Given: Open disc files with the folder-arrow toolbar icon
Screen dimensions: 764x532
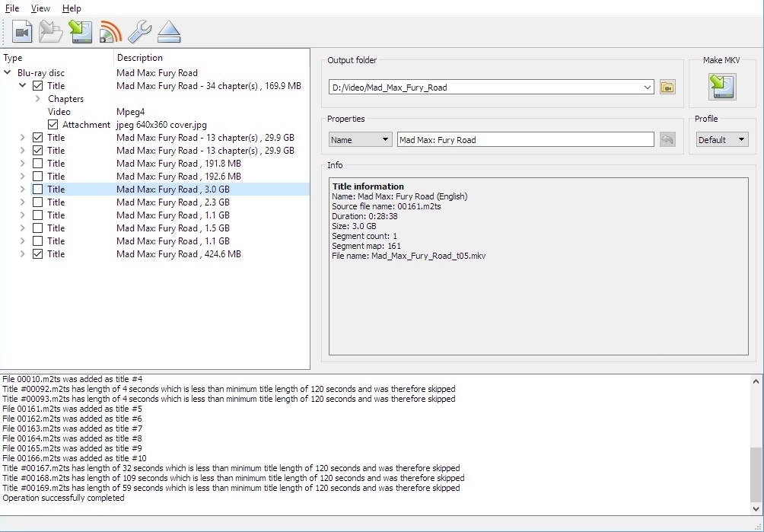Looking at the screenshot, I should [50, 31].
